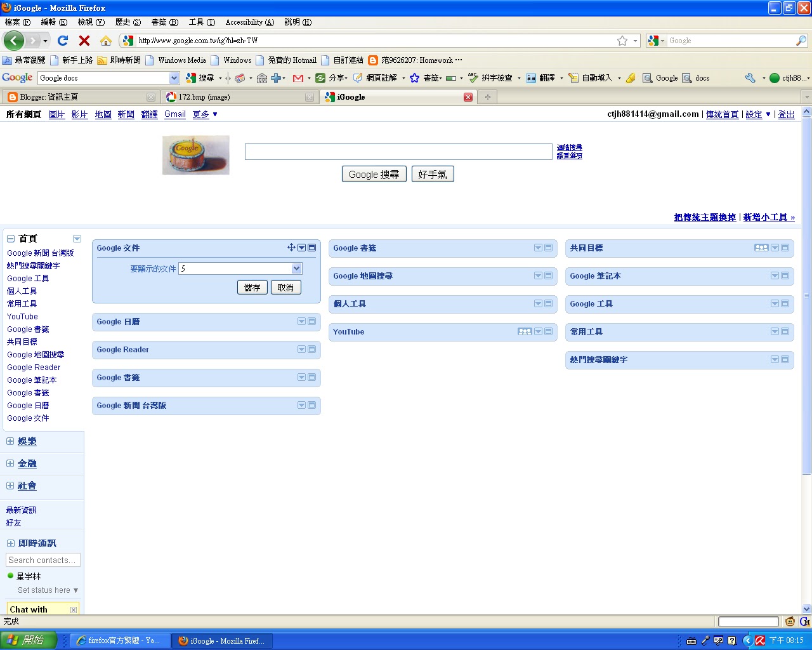The width and height of the screenshot is (812, 650).
Task: Click the highlighter icon in Google Toolbar
Action: coord(631,78)
